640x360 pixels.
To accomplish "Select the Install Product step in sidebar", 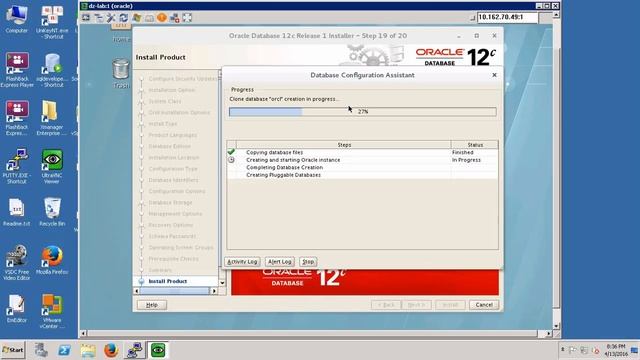I will 168,281.
